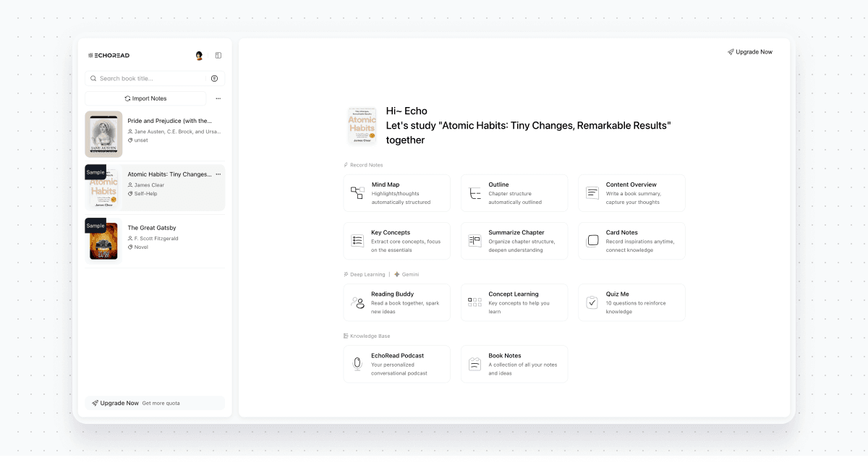Click the Deep Learning section label
The image size is (868, 468).
coord(367,274)
